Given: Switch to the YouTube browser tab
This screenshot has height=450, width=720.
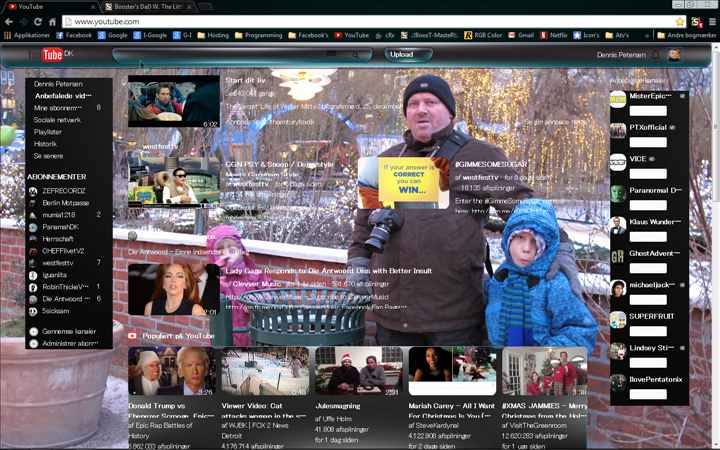Looking at the screenshot, I should [x=51, y=6].
